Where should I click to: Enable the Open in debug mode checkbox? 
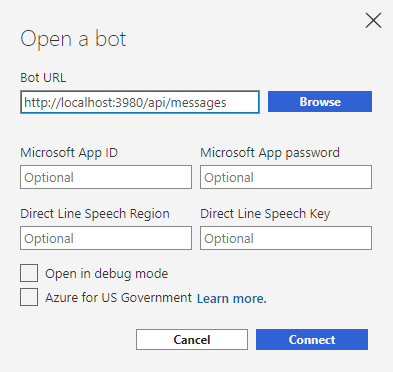29,273
